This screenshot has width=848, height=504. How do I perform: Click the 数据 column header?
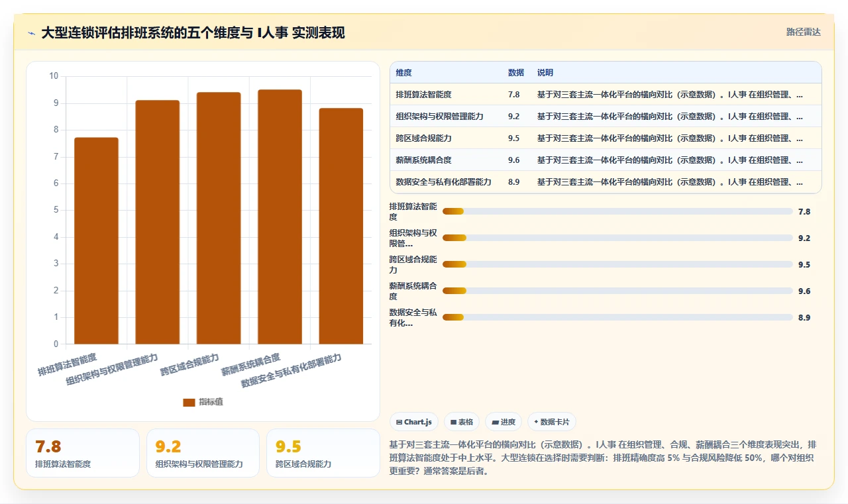[516, 73]
